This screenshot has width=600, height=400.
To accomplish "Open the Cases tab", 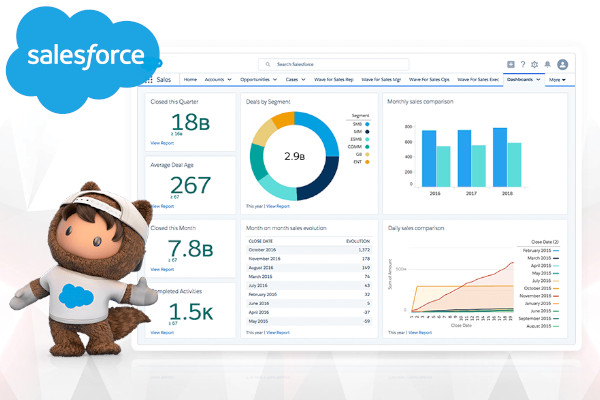I will [292, 80].
